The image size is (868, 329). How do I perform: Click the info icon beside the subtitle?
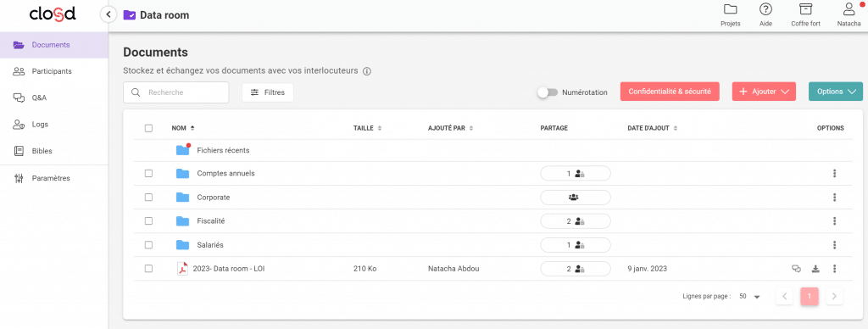pos(366,71)
